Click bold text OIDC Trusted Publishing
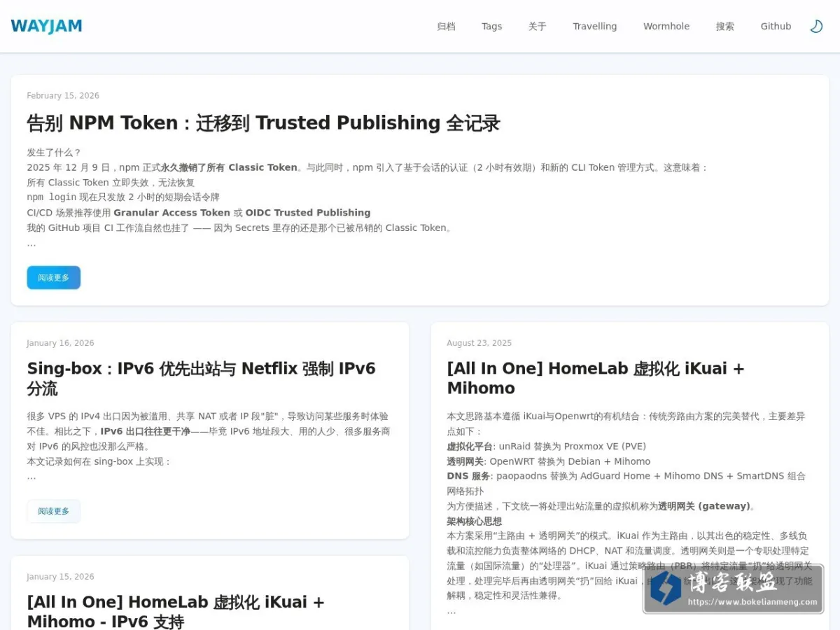This screenshot has width=840, height=630. 308,213
